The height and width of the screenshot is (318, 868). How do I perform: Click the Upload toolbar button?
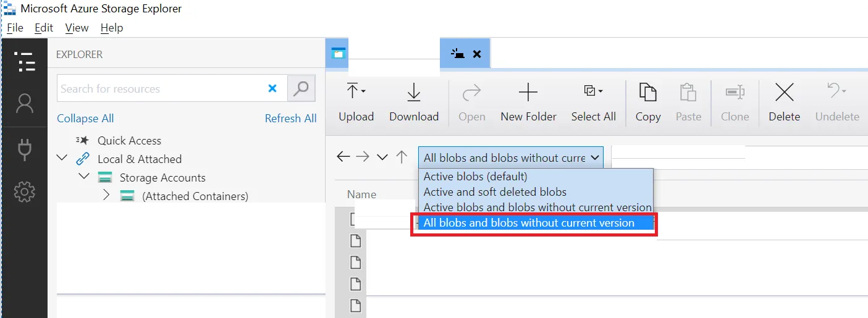[356, 103]
